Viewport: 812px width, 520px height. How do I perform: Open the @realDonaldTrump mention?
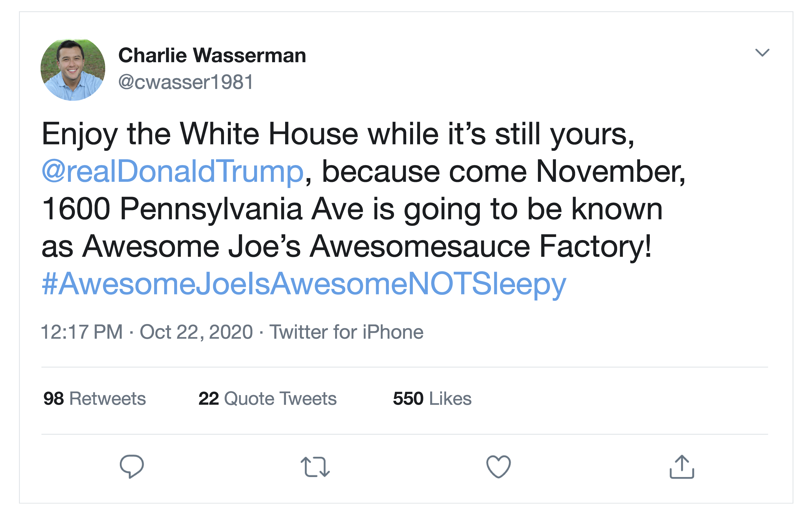173,171
